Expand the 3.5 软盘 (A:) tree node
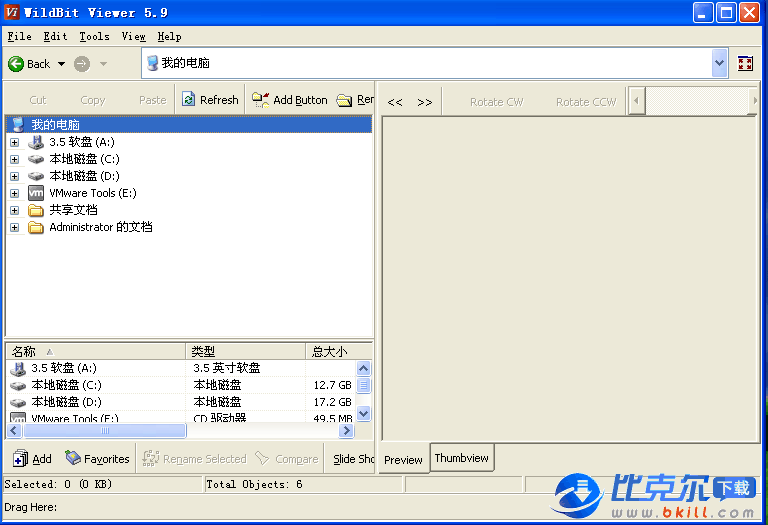Screen dimensions: 768x525 click(15, 143)
